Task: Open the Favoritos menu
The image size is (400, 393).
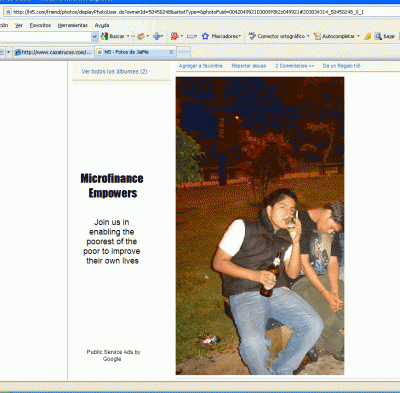Action: coord(40,25)
